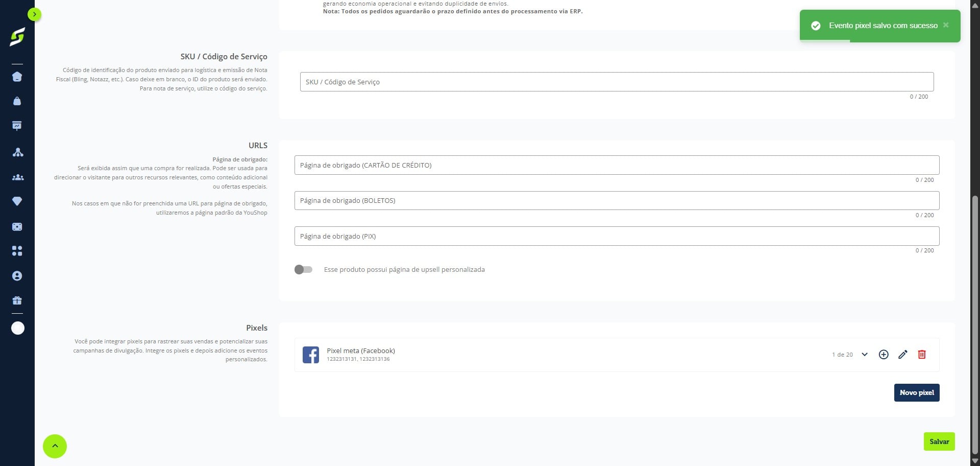Open the shopping bag icon in the sidebar
Screen dimensions: 980x466
pos(17,101)
